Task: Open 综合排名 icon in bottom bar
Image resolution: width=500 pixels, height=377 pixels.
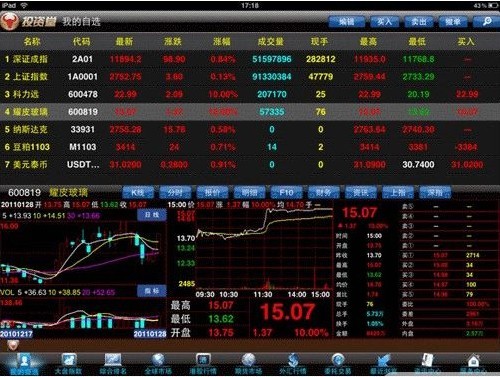Action: pyautogui.click(x=113, y=364)
